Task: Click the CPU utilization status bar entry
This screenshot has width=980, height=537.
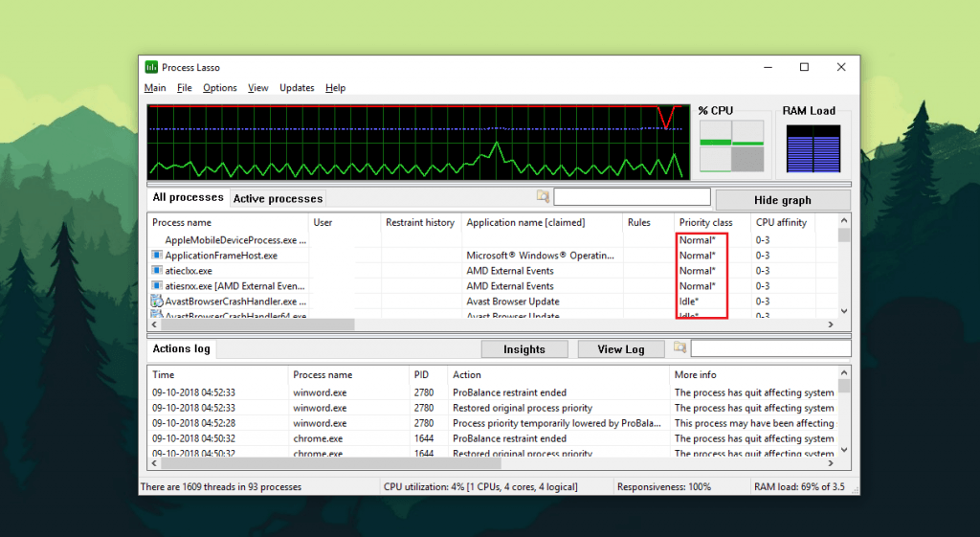Action: (480, 487)
